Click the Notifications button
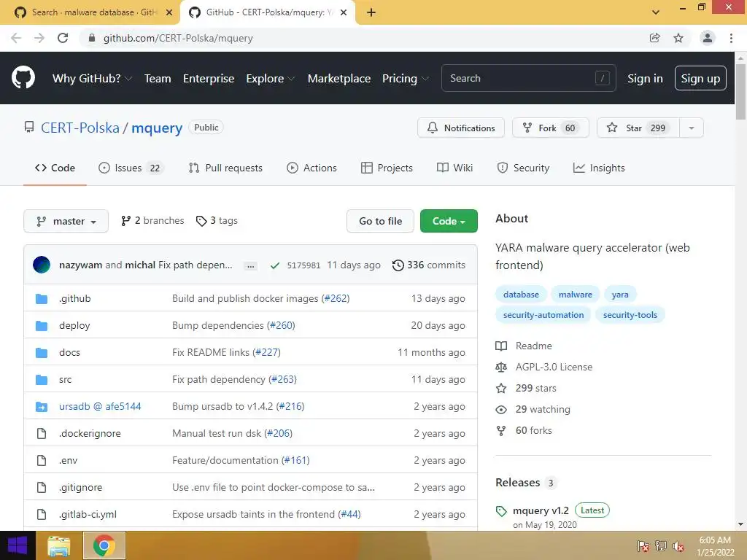747x560 pixels. click(x=461, y=128)
